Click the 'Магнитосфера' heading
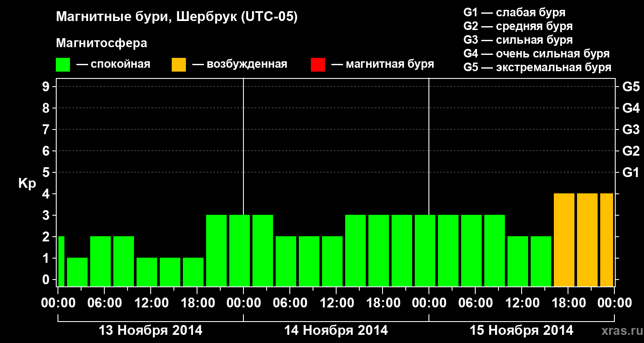The image size is (644, 343). (101, 43)
